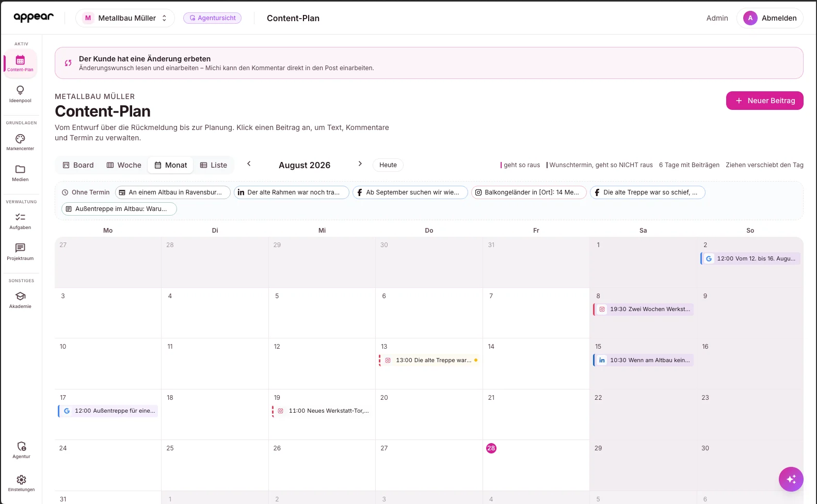The image size is (817, 504).
Task: Select the calendar day 20
Action: point(384,398)
